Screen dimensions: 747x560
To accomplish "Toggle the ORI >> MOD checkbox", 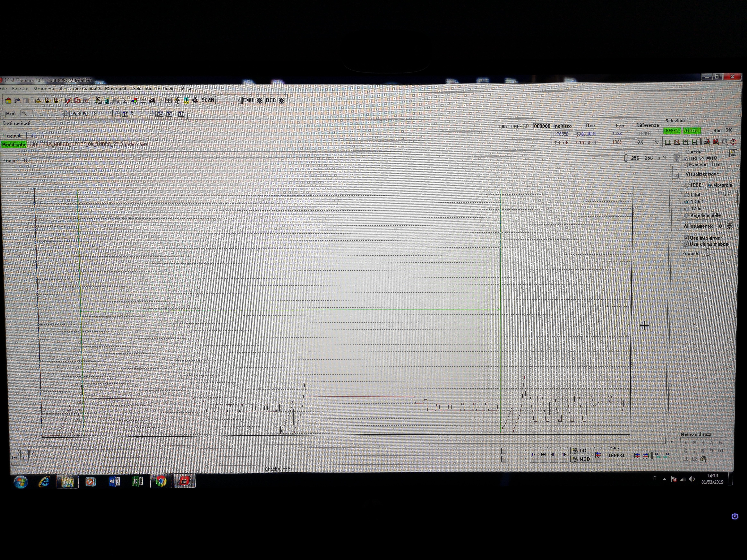I will (x=686, y=158).
